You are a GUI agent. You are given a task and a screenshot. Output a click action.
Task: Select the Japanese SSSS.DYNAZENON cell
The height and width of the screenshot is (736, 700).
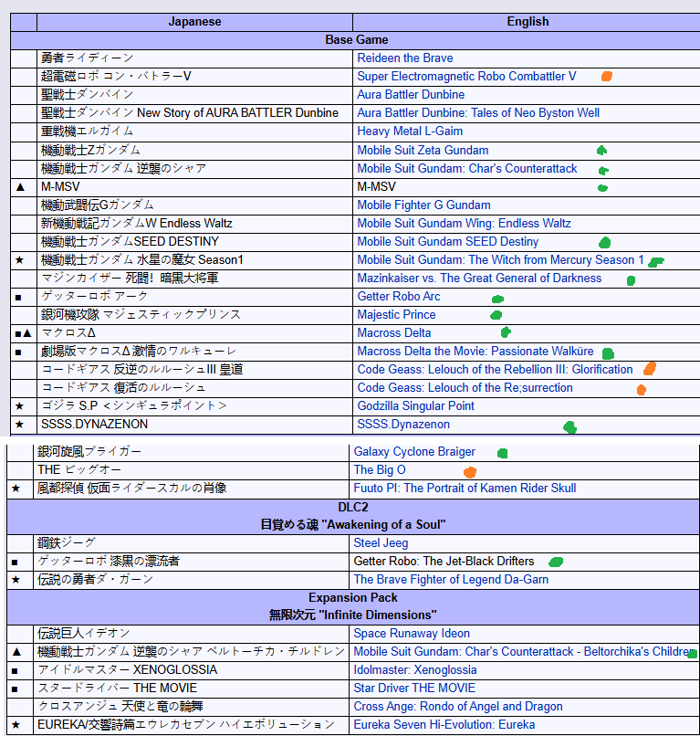pos(194,425)
